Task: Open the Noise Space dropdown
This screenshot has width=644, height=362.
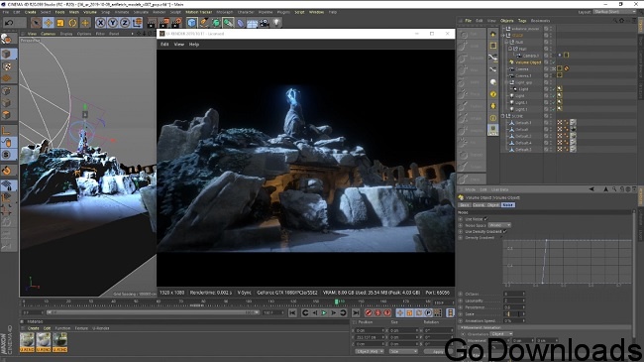Action: click(x=499, y=225)
